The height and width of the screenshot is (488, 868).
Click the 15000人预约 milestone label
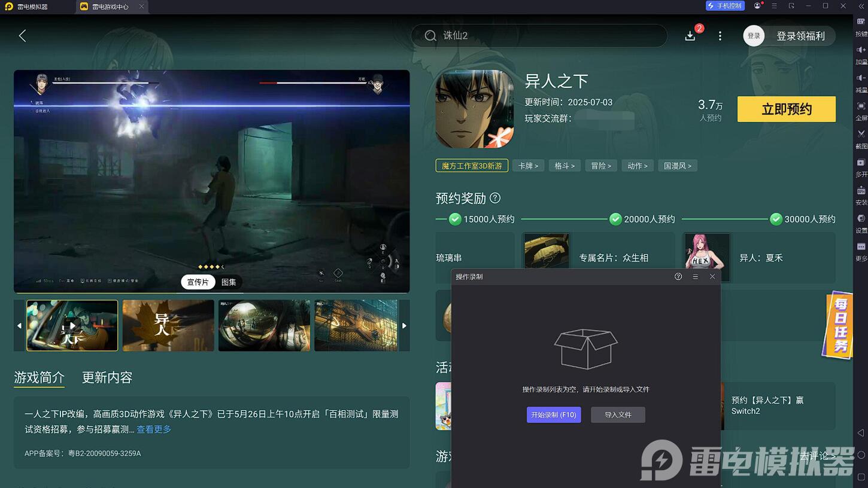489,219
